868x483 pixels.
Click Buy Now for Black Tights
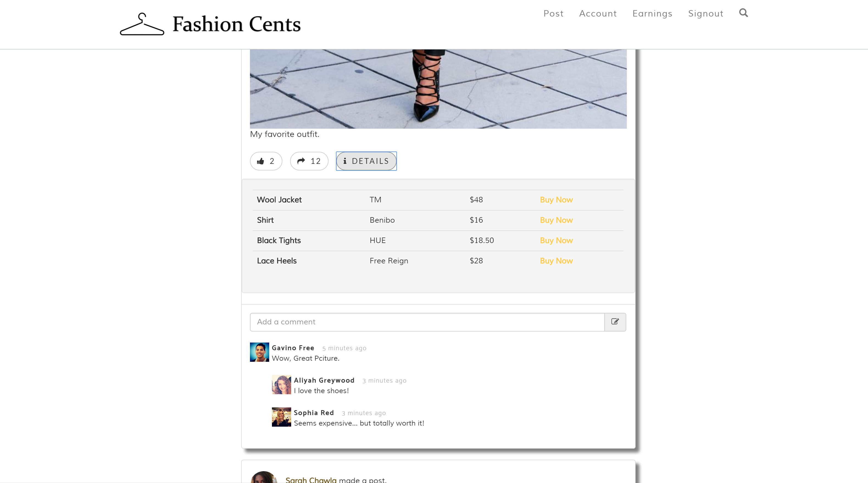click(556, 241)
